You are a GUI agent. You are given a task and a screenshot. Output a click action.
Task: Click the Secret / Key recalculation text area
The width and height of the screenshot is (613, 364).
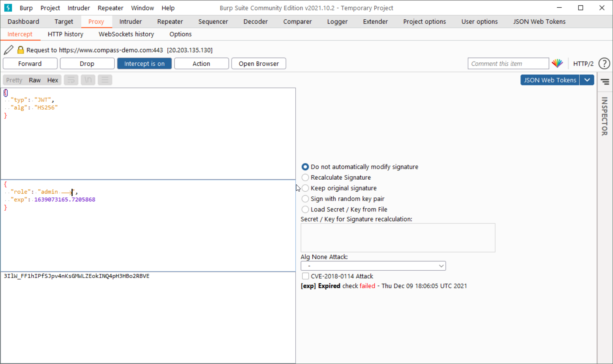[398, 238]
